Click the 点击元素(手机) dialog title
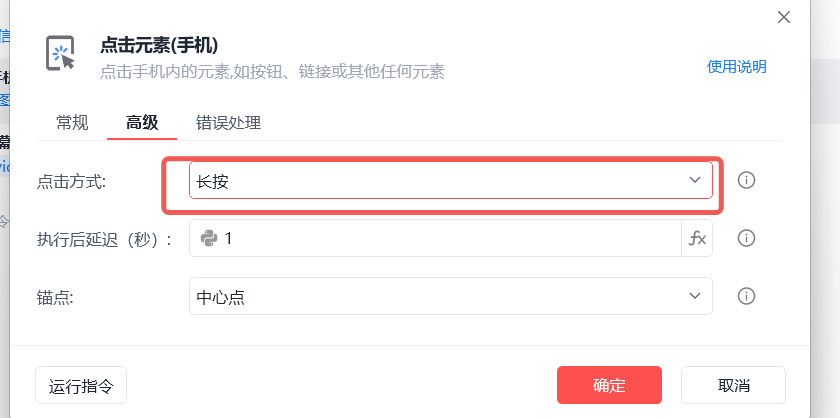The height and width of the screenshot is (418, 840). (159, 45)
